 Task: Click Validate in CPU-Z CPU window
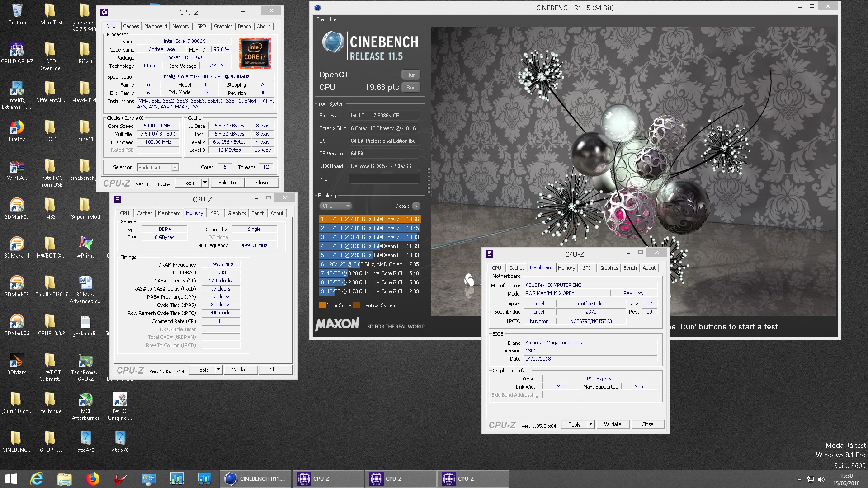pos(227,183)
